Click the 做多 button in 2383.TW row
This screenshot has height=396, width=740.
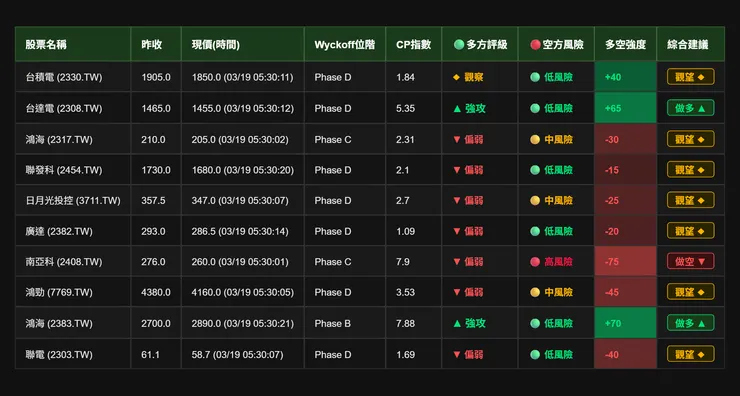690,323
